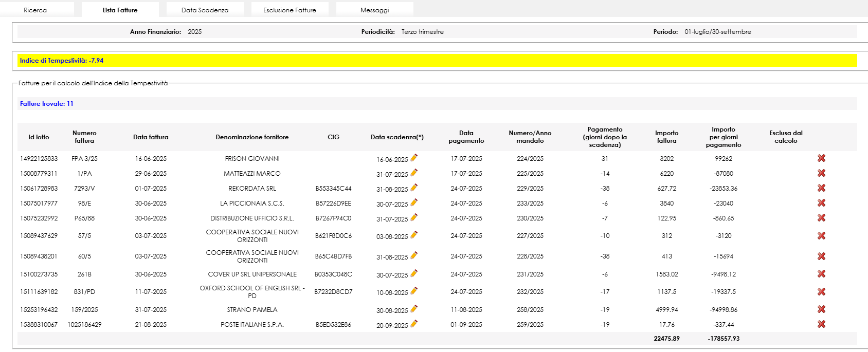Image resolution: width=868 pixels, height=352 pixels.
Task: Edit due date for POSTE ITALIANE invoice
Action: (414, 324)
